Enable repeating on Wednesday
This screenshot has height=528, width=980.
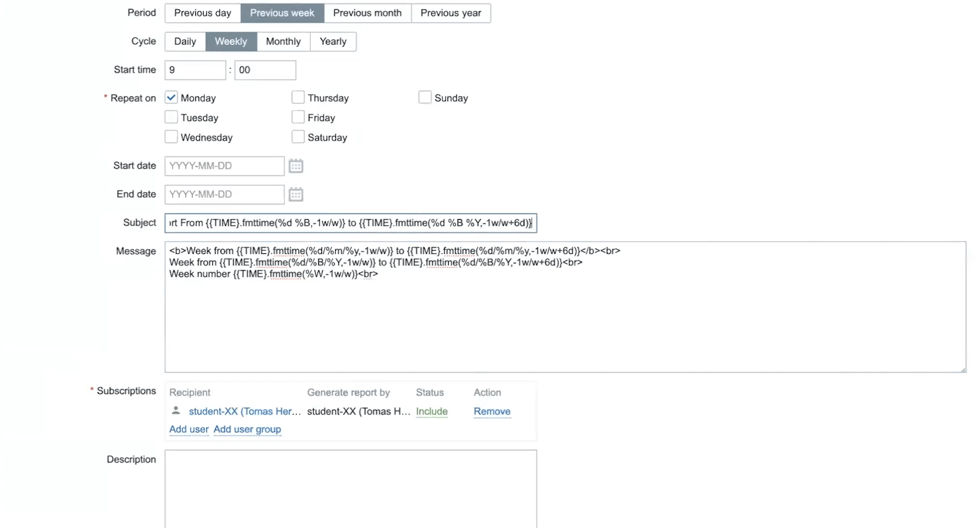click(171, 137)
